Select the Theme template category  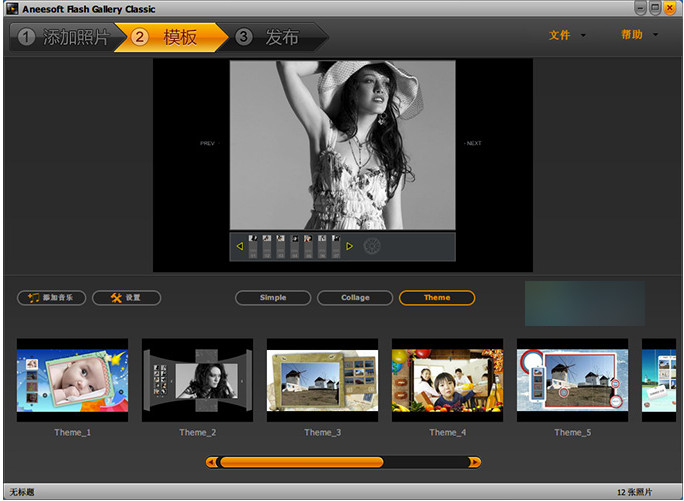tap(437, 297)
